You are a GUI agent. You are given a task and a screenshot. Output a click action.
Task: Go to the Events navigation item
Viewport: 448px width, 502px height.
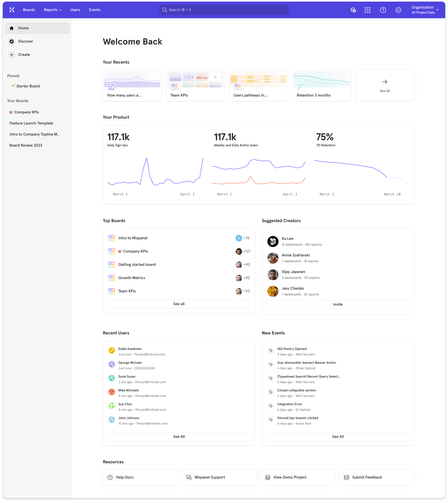pos(95,10)
